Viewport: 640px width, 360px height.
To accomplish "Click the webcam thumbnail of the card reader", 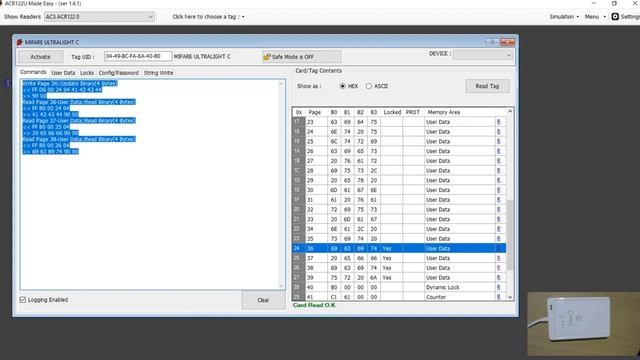I will coord(584,324).
